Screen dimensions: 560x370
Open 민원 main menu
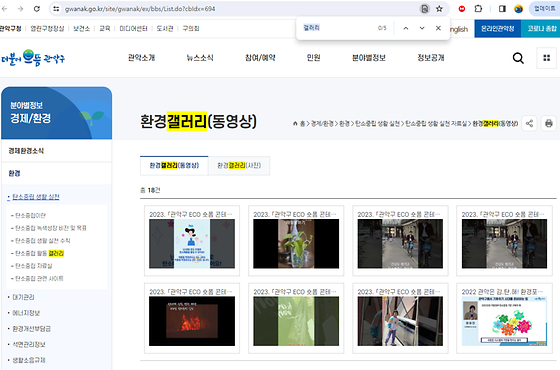pos(314,58)
